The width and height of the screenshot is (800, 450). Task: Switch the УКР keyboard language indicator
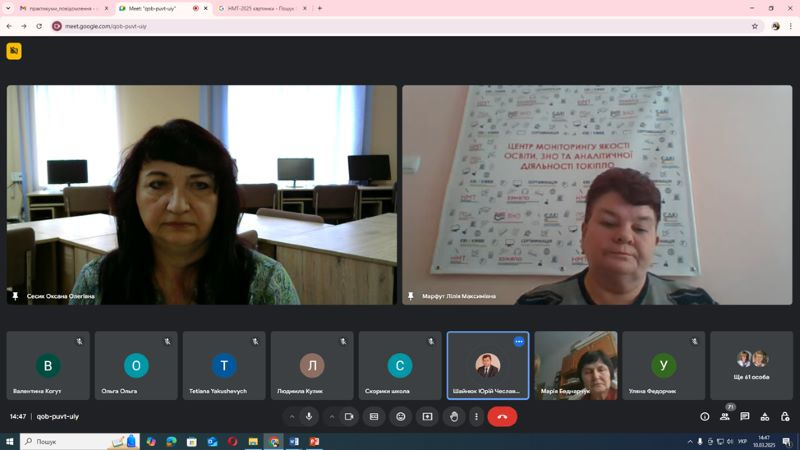(x=743, y=441)
